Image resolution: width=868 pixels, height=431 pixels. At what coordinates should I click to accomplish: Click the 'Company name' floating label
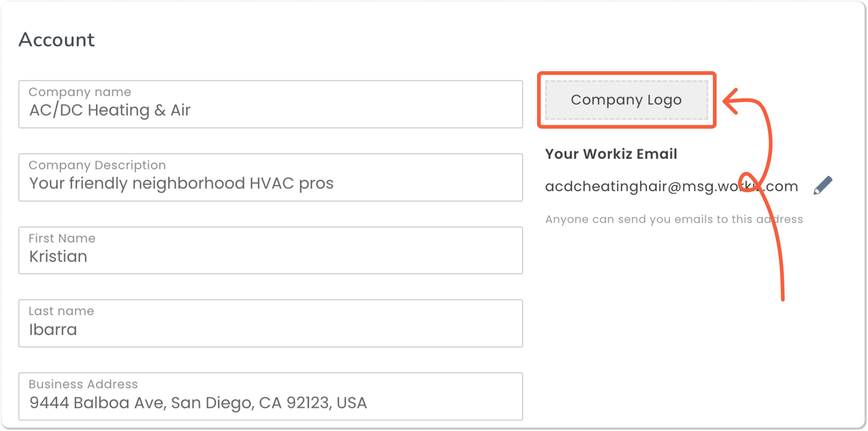point(80,92)
